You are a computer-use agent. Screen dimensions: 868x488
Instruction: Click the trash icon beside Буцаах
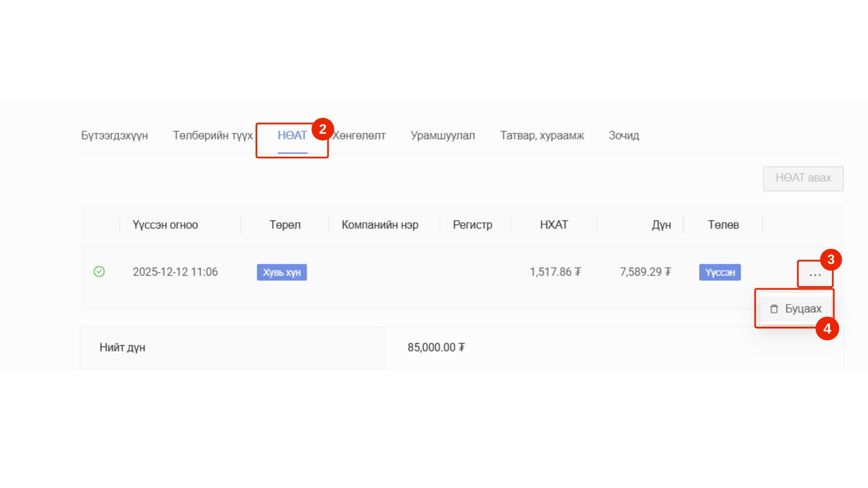(x=774, y=309)
